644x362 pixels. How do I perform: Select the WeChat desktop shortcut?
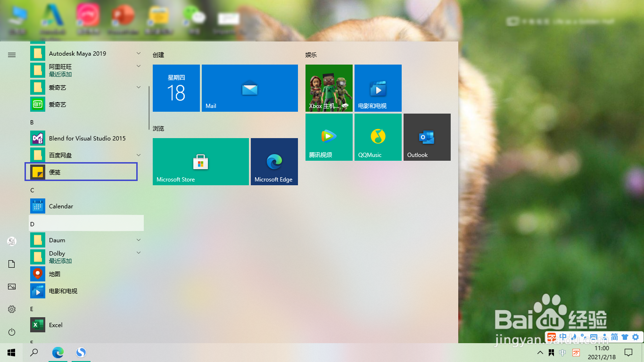tap(194, 20)
